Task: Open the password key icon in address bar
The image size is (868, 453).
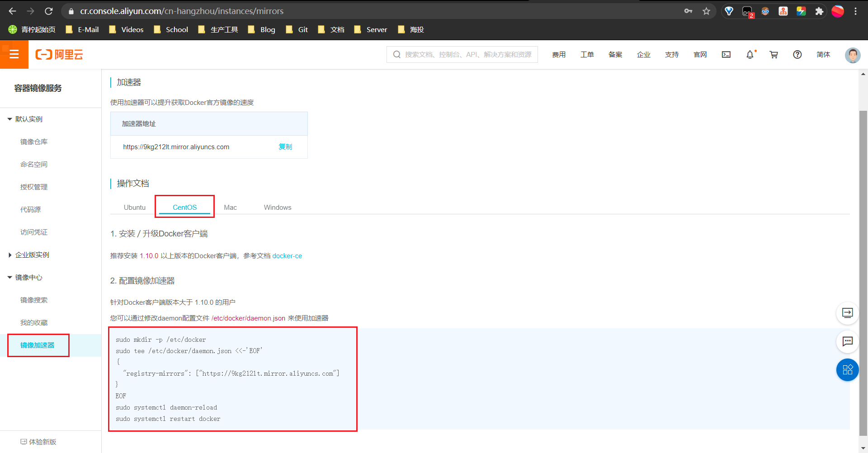Action: click(689, 11)
